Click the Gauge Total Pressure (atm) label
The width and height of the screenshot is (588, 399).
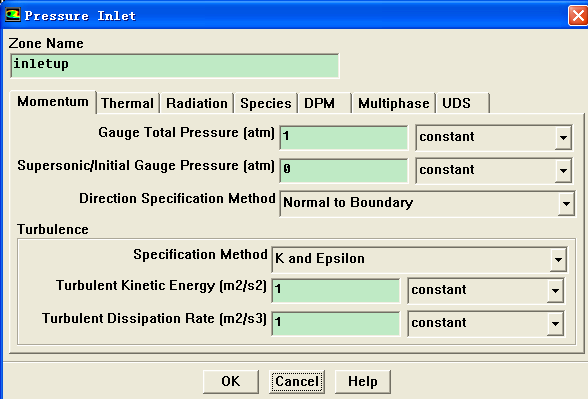[186, 133]
